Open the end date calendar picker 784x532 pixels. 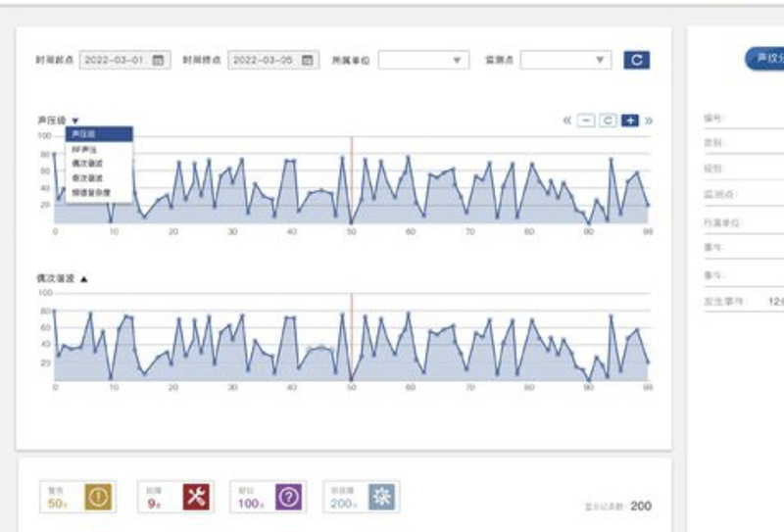[x=308, y=60]
